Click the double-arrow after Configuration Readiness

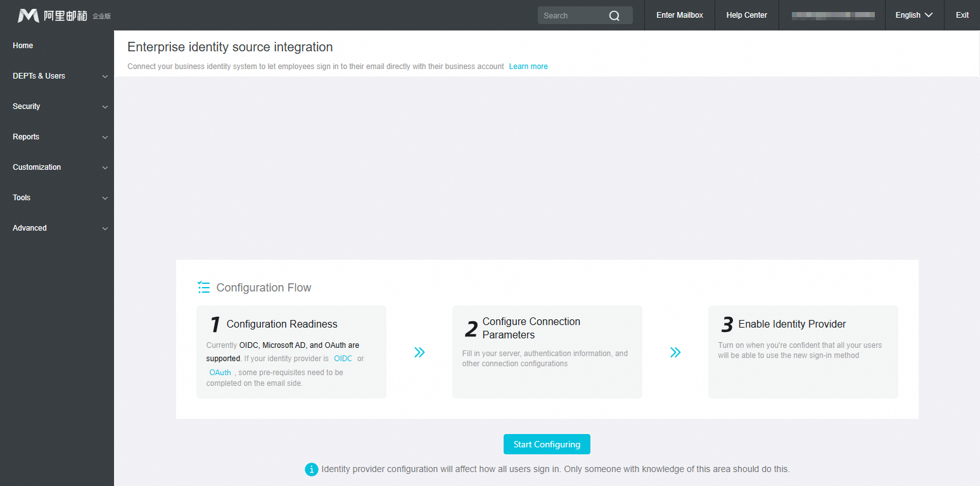pos(419,352)
